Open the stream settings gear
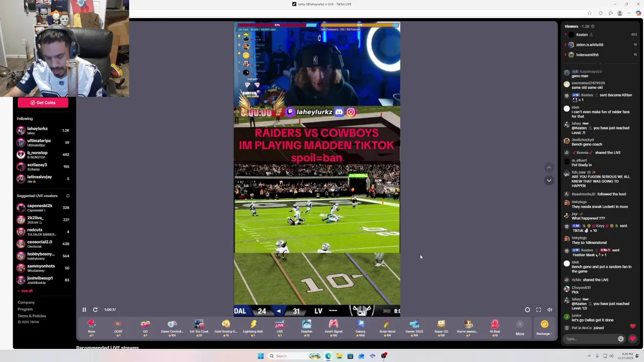 pyautogui.click(x=527, y=310)
